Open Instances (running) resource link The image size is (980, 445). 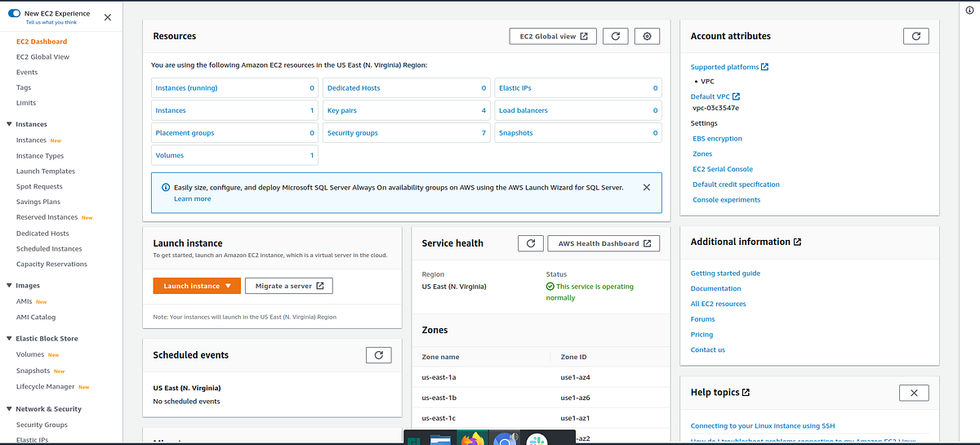tap(186, 88)
